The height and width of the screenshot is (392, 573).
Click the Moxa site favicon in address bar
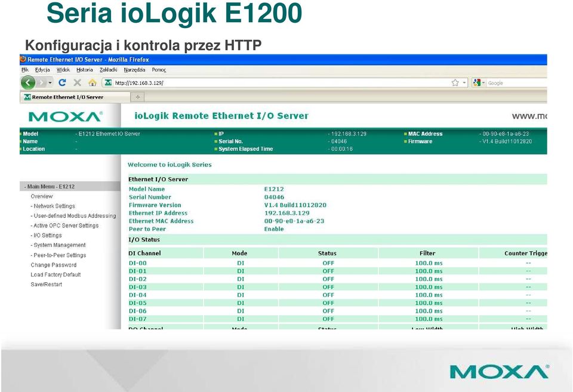coord(108,83)
